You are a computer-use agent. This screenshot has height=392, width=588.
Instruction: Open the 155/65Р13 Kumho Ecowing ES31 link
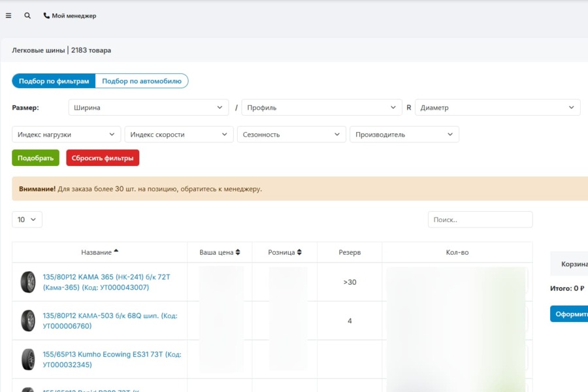click(x=112, y=359)
